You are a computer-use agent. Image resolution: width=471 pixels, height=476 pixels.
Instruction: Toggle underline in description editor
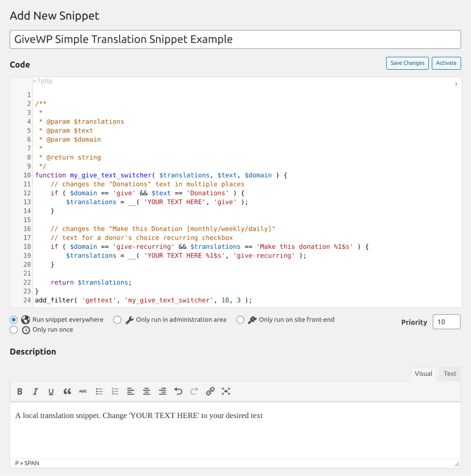51,391
